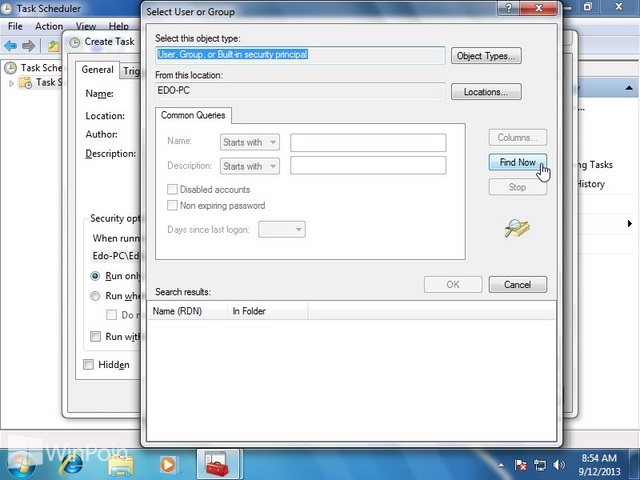The width and height of the screenshot is (640, 480).
Task: Select the Common Queries tab
Action: pos(193,115)
